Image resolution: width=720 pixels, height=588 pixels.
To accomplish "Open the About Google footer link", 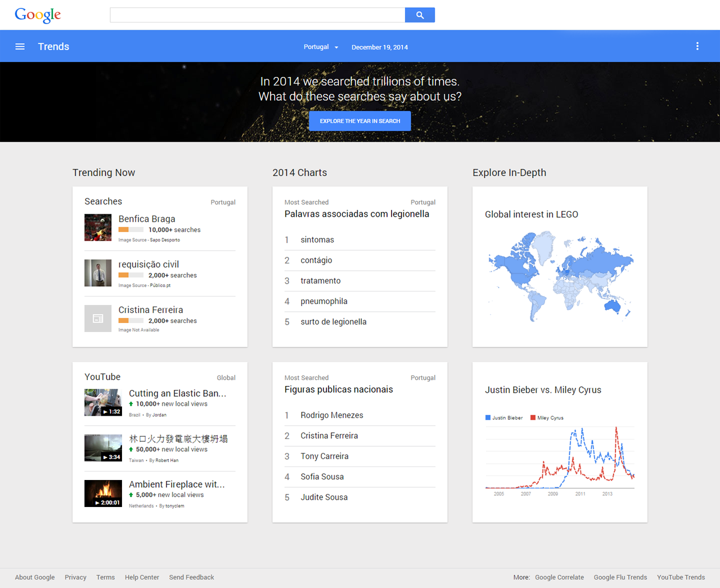I will click(35, 577).
